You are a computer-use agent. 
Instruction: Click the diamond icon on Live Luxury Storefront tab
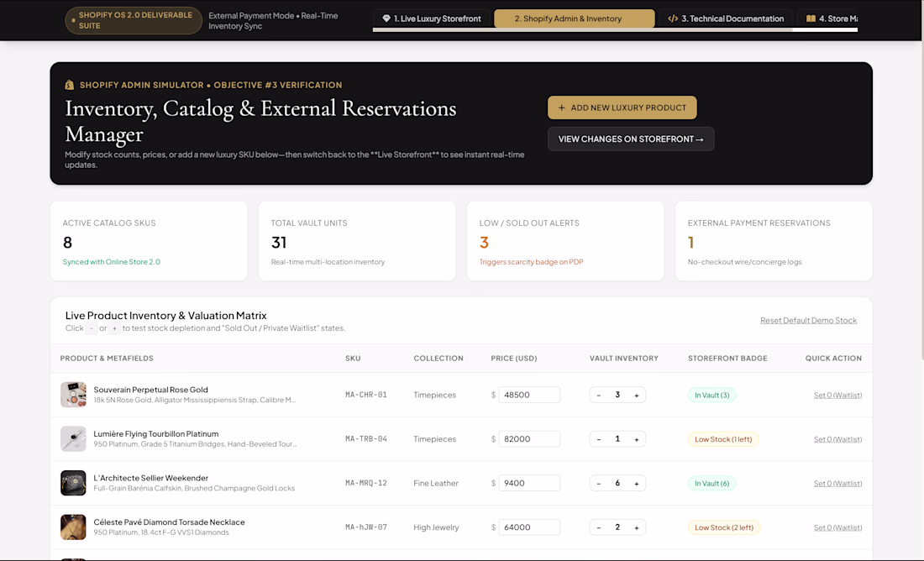point(386,18)
